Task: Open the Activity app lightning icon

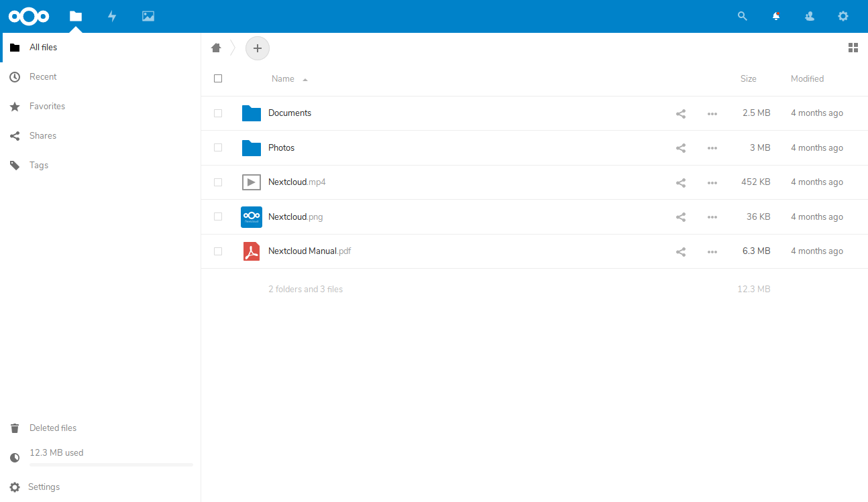Action: tap(112, 16)
